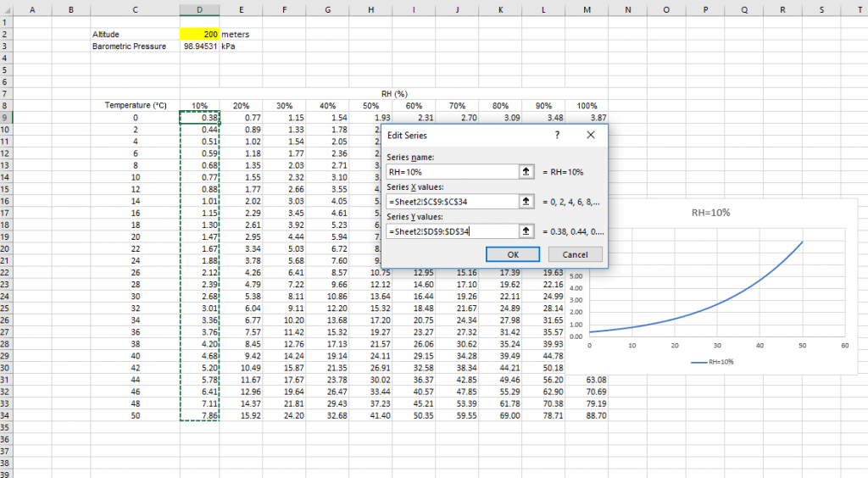The height and width of the screenshot is (478, 868).
Task: Select cell with value 59.55
Action: 457,415
